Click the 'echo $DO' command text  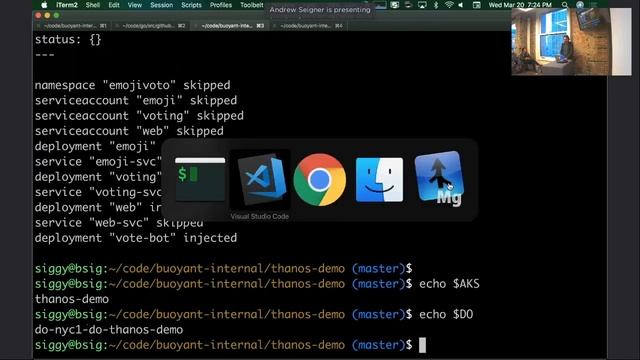(446, 314)
